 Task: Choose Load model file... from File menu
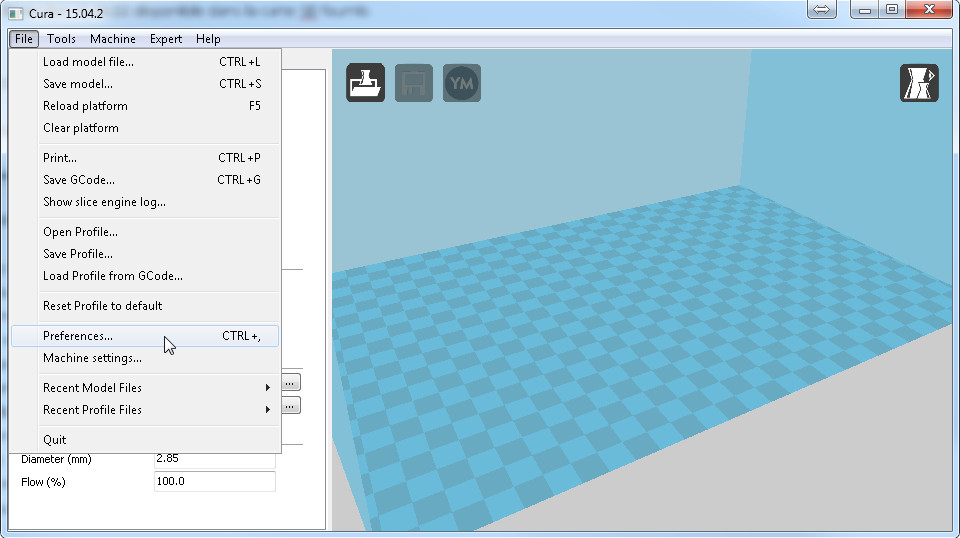pos(145,62)
